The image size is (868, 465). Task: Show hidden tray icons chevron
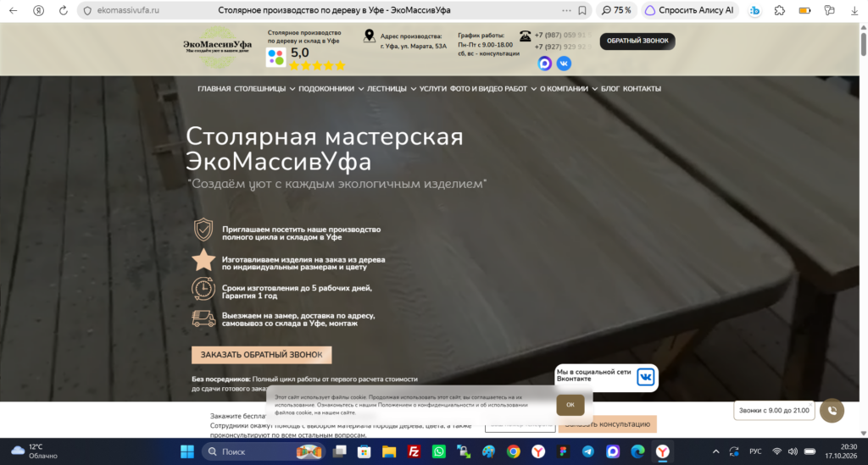coord(715,451)
